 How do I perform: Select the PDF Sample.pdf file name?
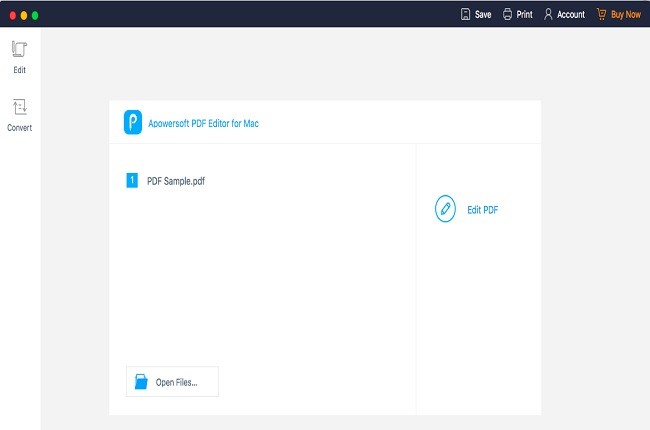coord(176,181)
